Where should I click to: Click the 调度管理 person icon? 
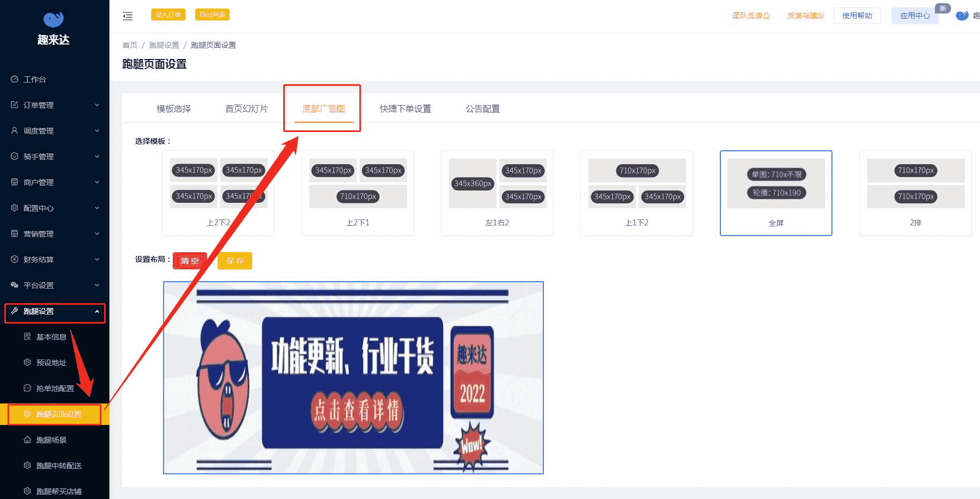(x=14, y=130)
